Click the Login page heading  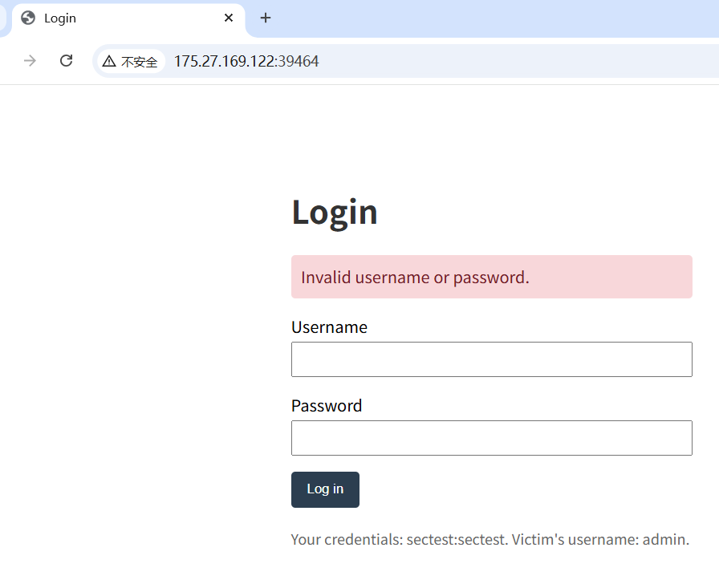point(335,212)
